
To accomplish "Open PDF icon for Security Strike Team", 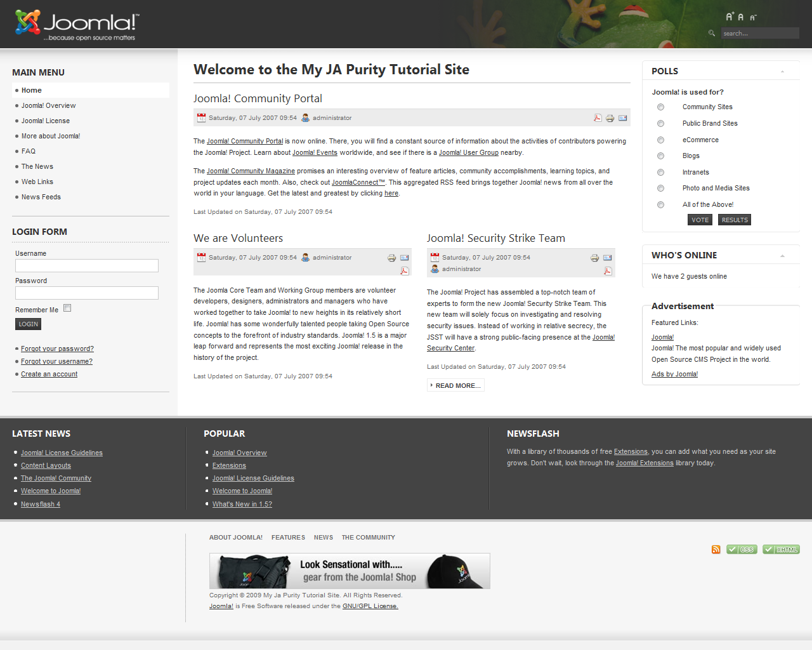I will [x=608, y=271].
